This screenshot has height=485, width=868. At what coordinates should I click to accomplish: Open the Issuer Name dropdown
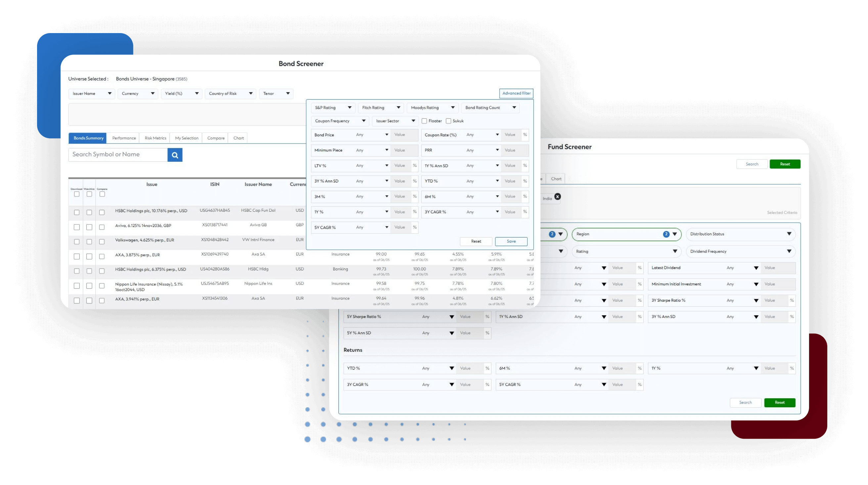coord(92,94)
